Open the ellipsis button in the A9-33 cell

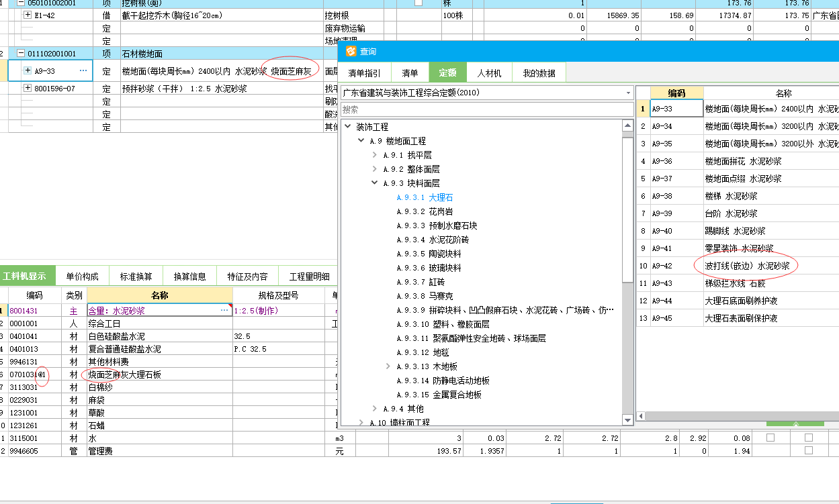click(83, 70)
